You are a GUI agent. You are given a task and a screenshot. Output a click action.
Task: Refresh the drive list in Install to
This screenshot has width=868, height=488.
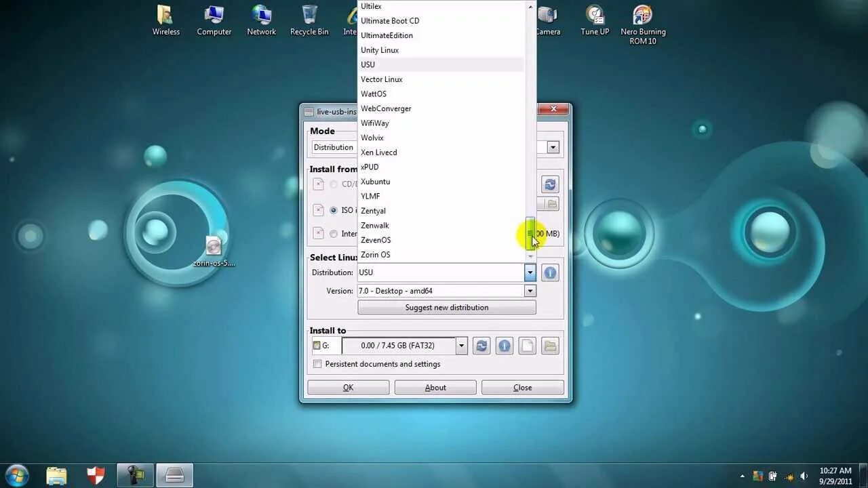pos(481,346)
